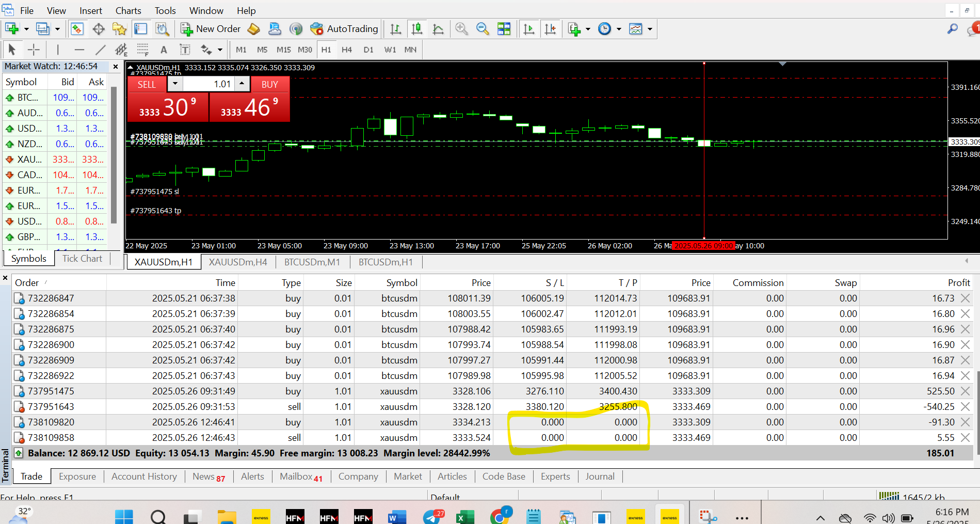Toggle Auto Scroll on the chart

(529, 29)
